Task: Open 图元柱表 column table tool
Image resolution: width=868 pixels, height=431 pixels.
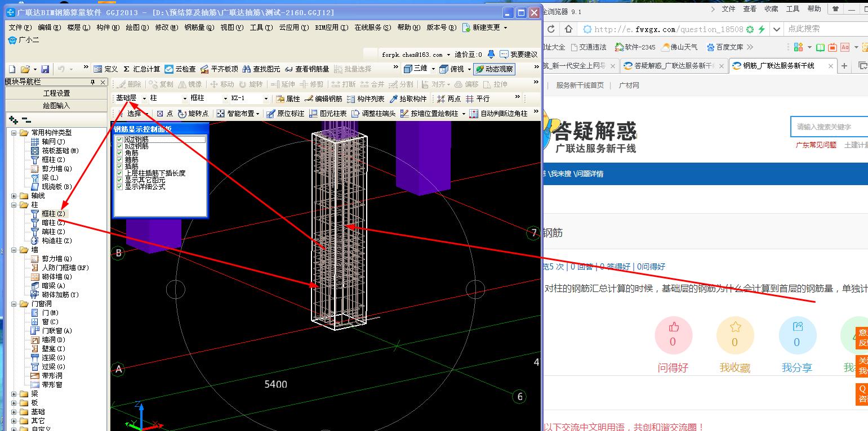Action: tap(327, 113)
